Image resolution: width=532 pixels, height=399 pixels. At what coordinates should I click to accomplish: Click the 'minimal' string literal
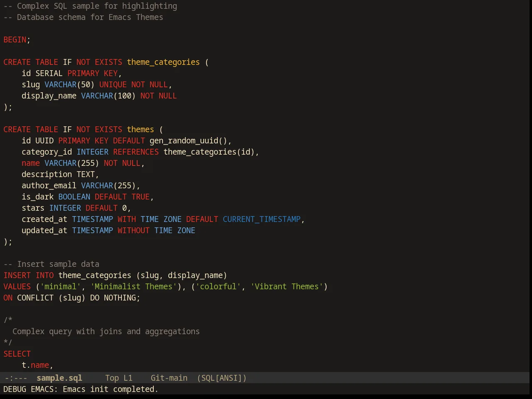(60, 286)
